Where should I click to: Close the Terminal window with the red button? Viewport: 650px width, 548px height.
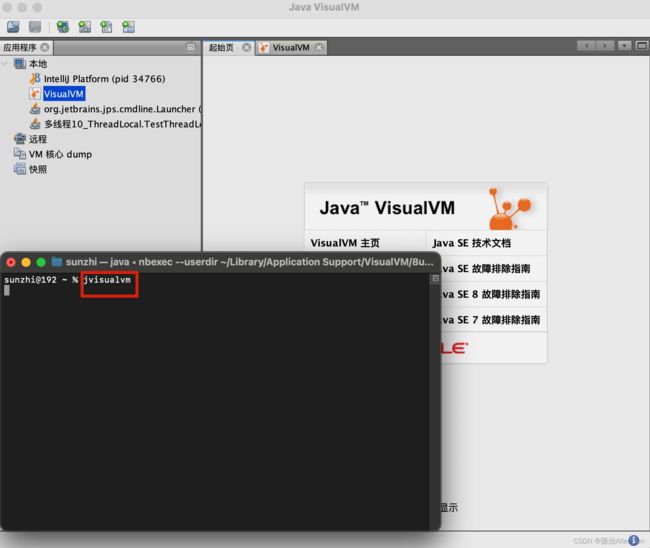point(11,262)
